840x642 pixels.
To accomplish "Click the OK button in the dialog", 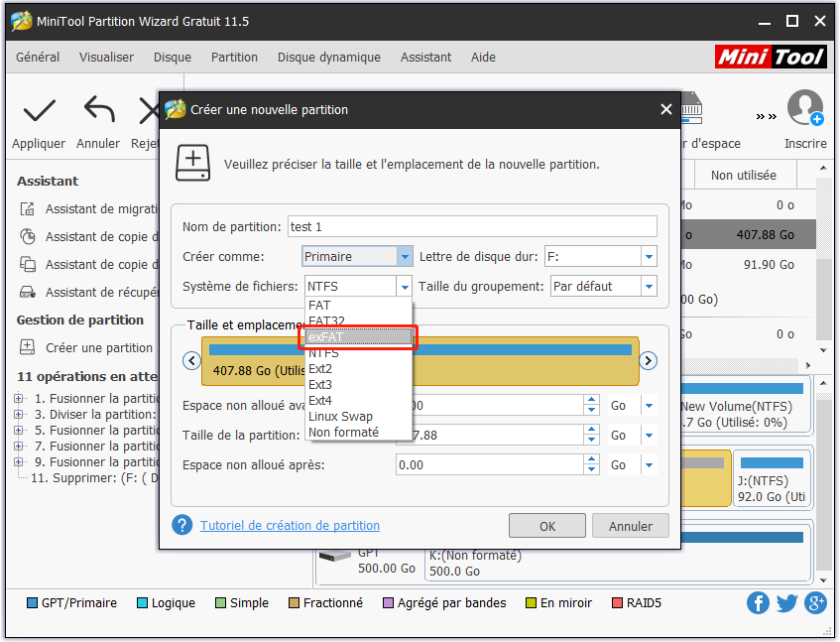I will pyautogui.click(x=547, y=526).
